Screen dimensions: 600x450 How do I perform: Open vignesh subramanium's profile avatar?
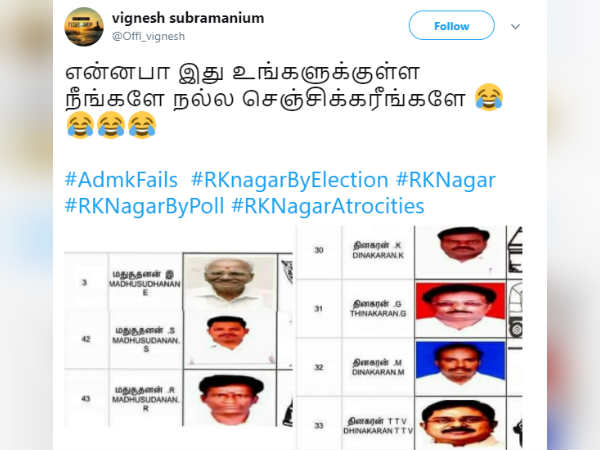(84, 27)
